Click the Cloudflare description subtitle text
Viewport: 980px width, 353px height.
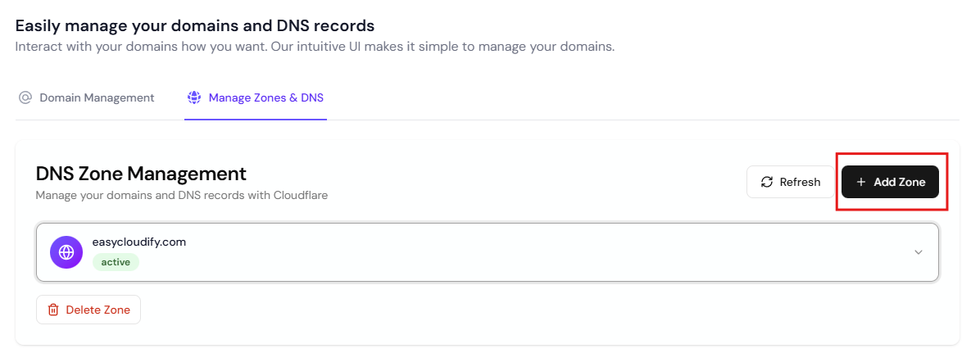coord(181,196)
